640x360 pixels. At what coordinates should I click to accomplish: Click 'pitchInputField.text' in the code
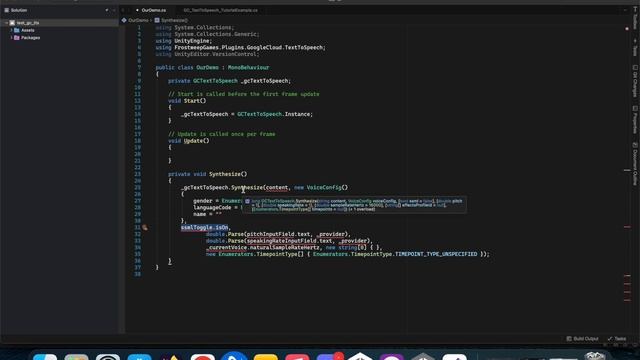click(x=278, y=234)
